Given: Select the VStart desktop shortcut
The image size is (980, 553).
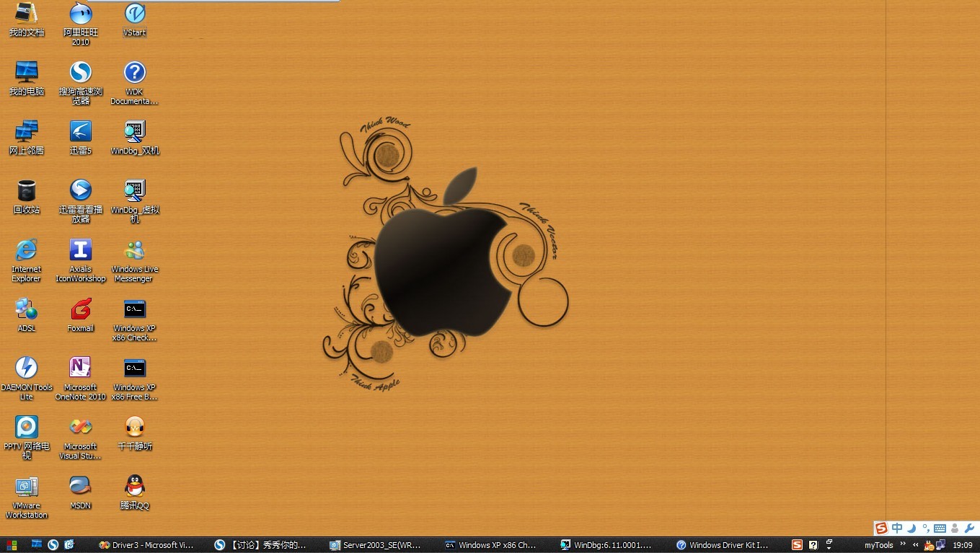Looking at the screenshot, I should (134, 19).
